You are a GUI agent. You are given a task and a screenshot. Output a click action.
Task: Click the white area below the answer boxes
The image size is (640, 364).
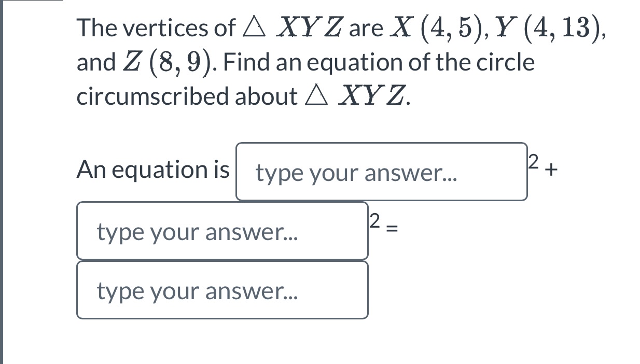click(x=311, y=342)
